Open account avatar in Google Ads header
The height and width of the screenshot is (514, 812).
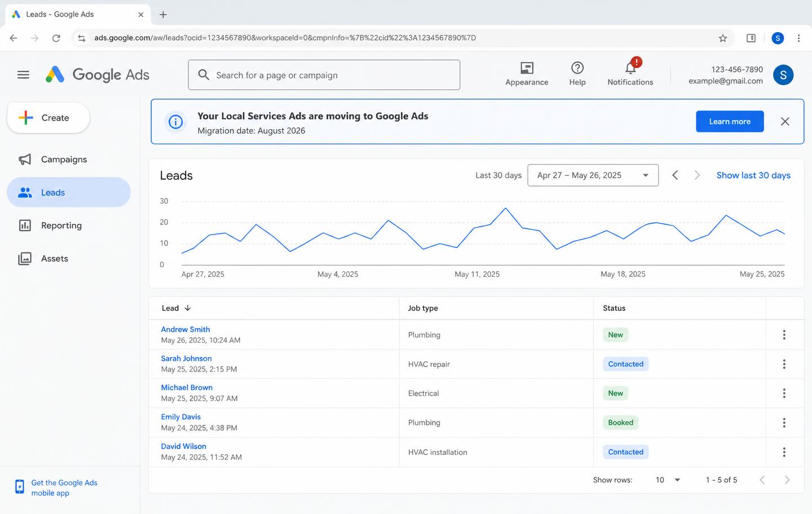click(x=783, y=74)
